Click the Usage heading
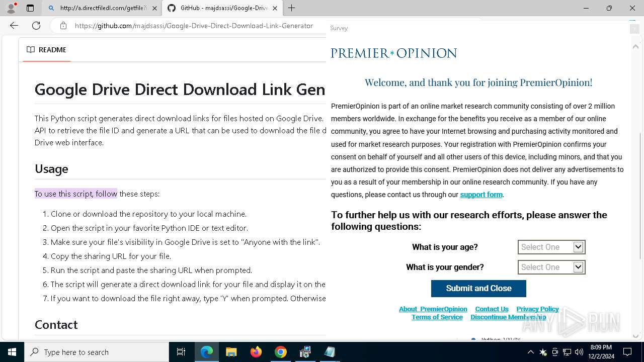 pyautogui.click(x=51, y=169)
